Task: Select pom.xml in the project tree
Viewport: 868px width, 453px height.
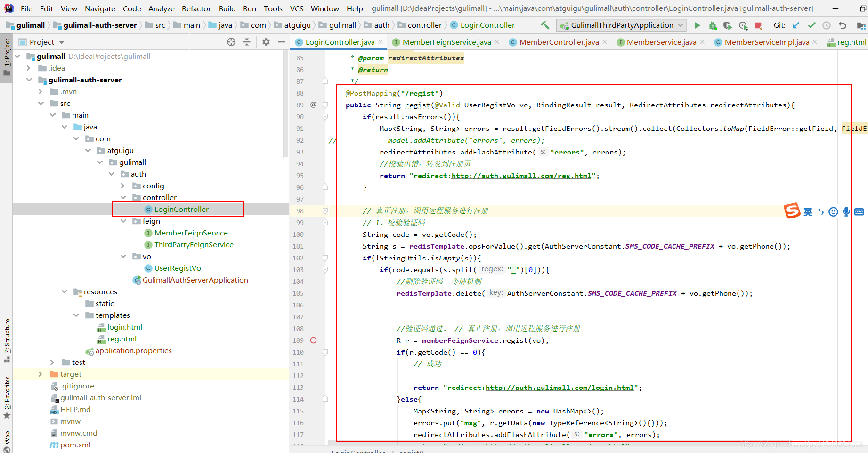Action: pyautogui.click(x=75, y=445)
